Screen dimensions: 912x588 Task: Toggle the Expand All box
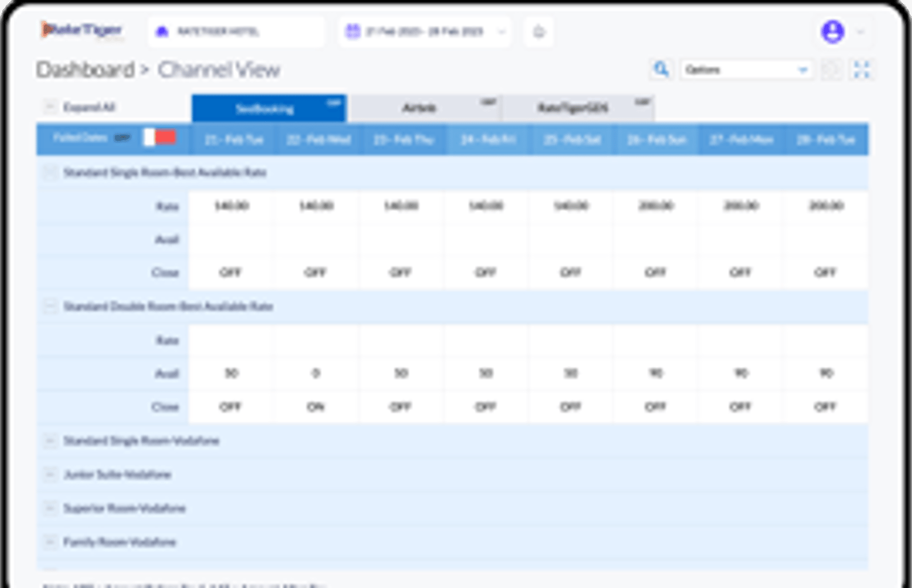point(50,107)
